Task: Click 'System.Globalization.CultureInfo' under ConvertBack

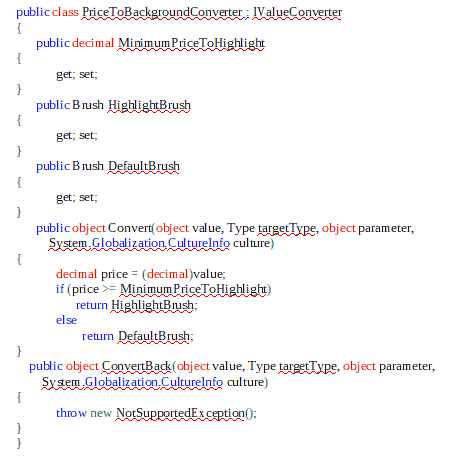Action: pos(132,382)
